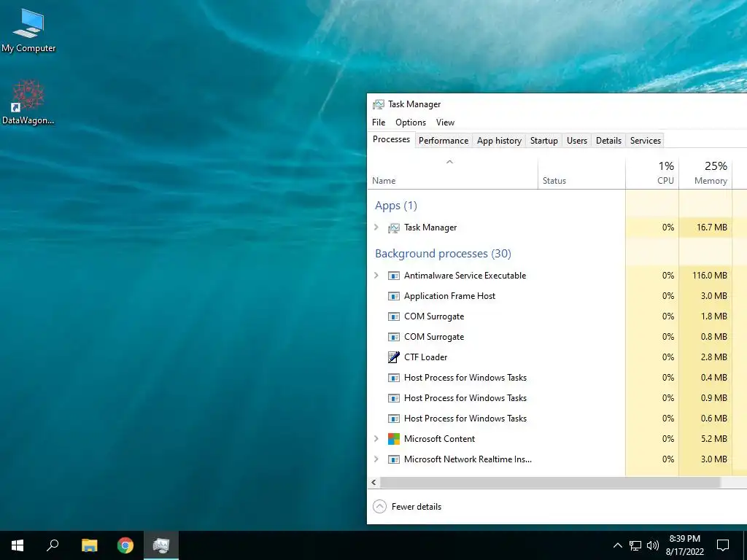Switch to the Details tab

coord(609,141)
